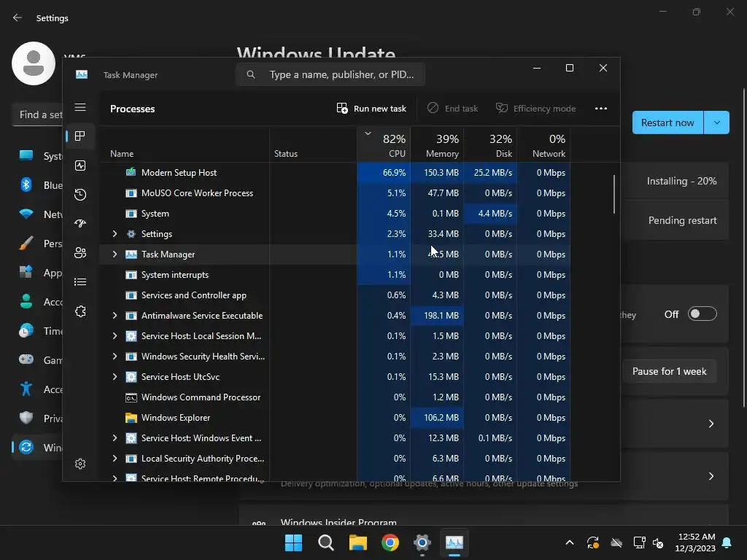Image resolution: width=747 pixels, height=560 pixels.
Task: Sort by Memory column header
Action: coord(437,145)
